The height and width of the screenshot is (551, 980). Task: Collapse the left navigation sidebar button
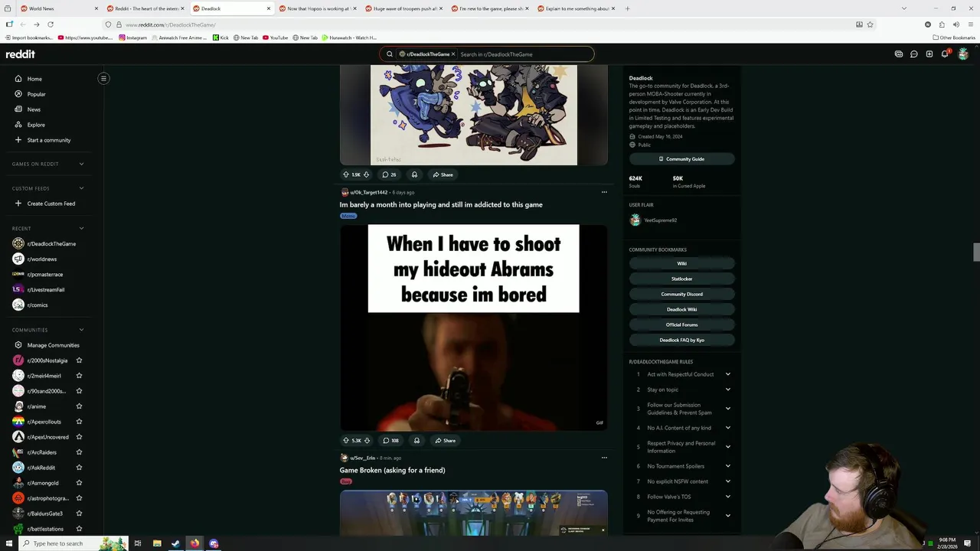coord(103,78)
